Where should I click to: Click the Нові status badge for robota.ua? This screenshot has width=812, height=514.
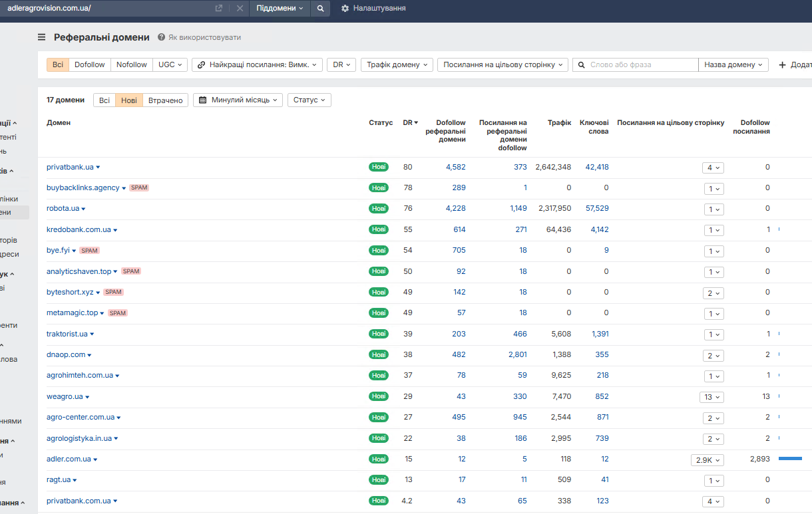[x=379, y=208]
